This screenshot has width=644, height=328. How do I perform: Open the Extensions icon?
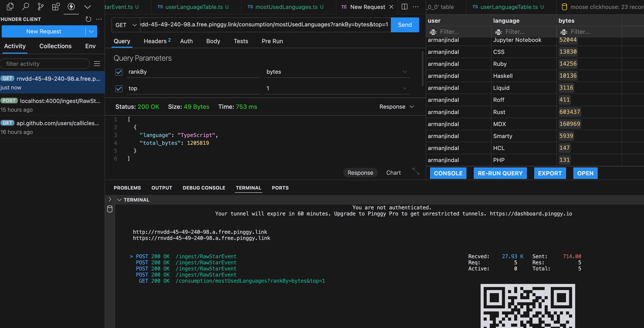56,6
